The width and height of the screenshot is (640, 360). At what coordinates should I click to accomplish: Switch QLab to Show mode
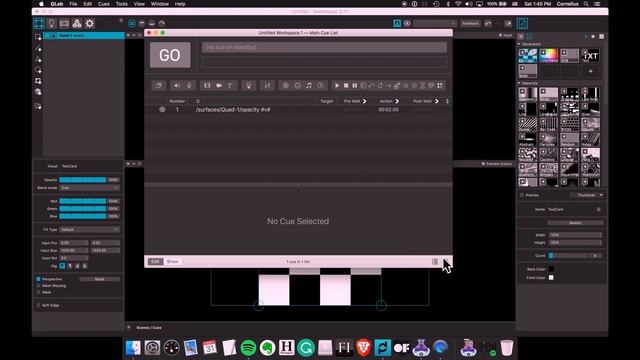pos(172,262)
